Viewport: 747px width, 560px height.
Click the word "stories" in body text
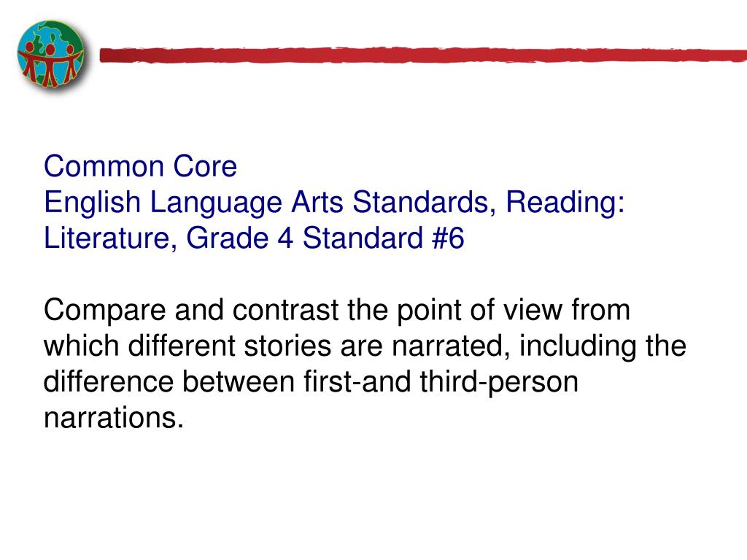tap(287, 346)
